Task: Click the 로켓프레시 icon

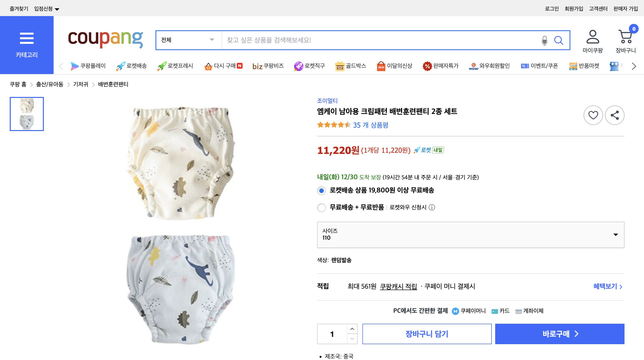Action: 162,66
